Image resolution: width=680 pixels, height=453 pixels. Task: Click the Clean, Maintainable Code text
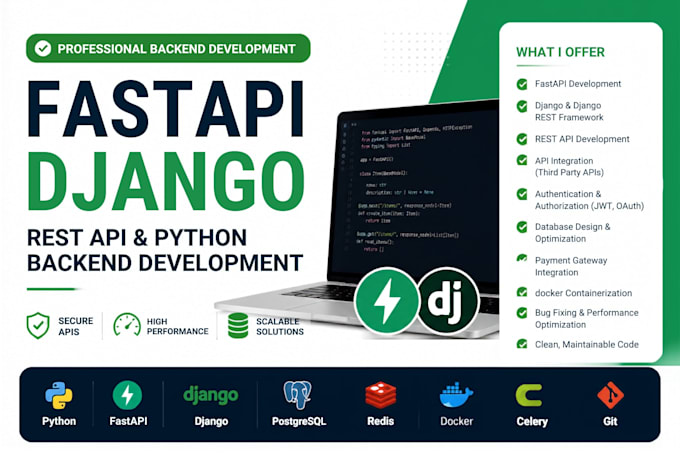[x=587, y=344]
